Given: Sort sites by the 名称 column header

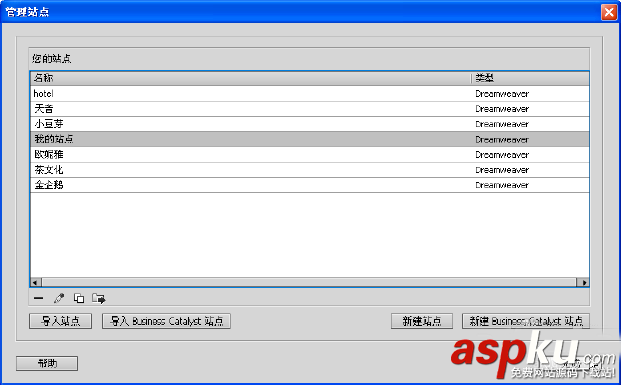Looking at the screenshot, I should (x=251, y=78).
